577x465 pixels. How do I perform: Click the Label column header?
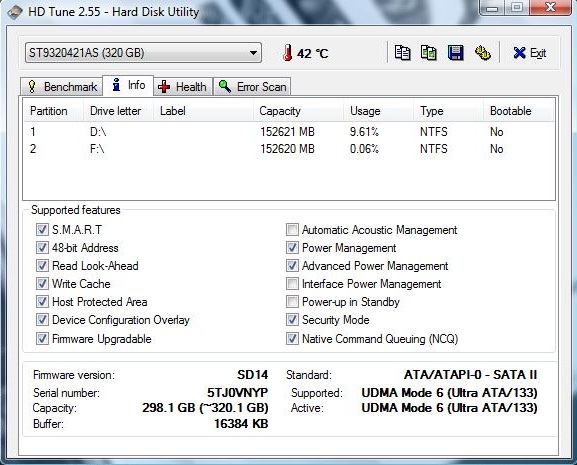tap(203, 111)
